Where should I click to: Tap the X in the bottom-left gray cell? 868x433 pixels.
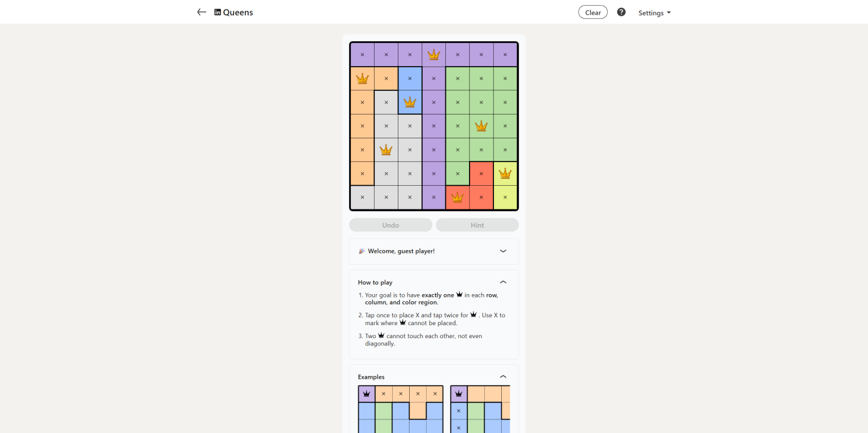(x=362, y=197)
